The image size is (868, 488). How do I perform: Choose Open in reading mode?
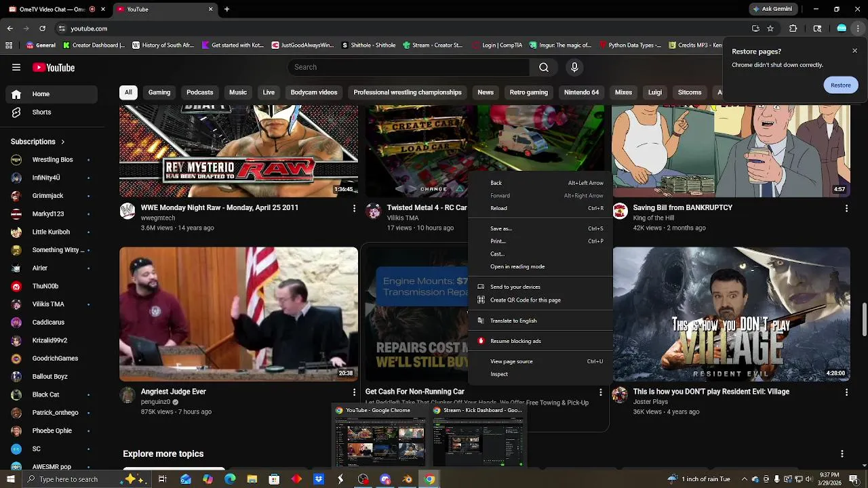coord(540,267)
